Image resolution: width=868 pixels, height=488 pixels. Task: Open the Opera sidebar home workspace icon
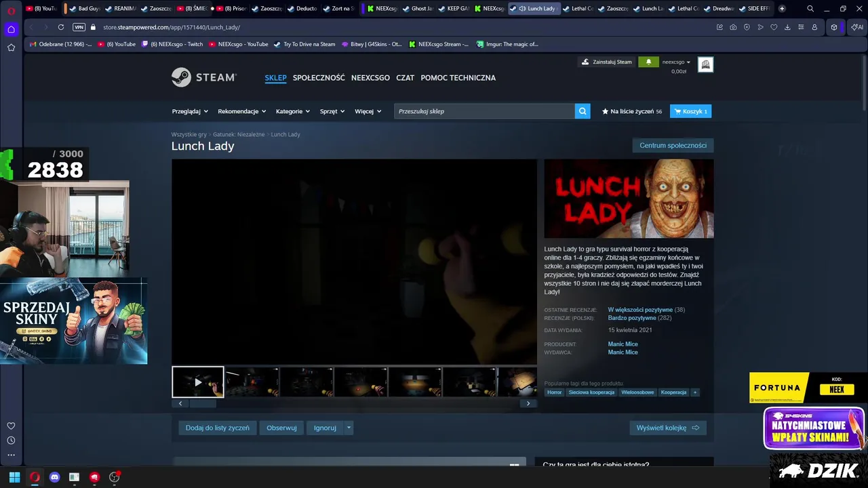point(11,29)
